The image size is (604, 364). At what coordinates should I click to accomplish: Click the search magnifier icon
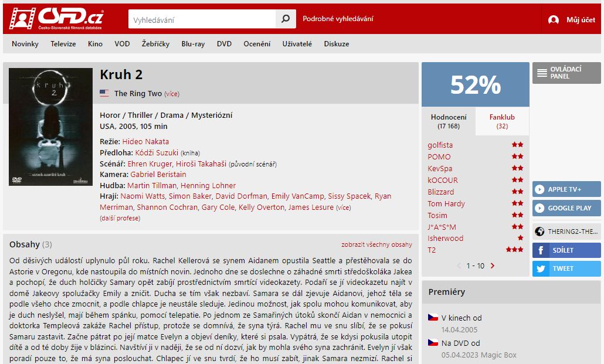(x=286, y=19)
